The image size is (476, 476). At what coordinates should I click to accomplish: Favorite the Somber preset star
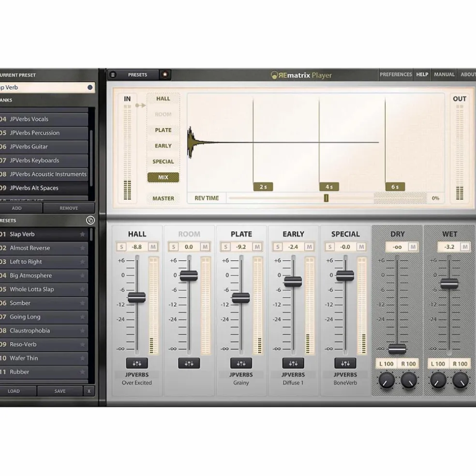[82, 303]
